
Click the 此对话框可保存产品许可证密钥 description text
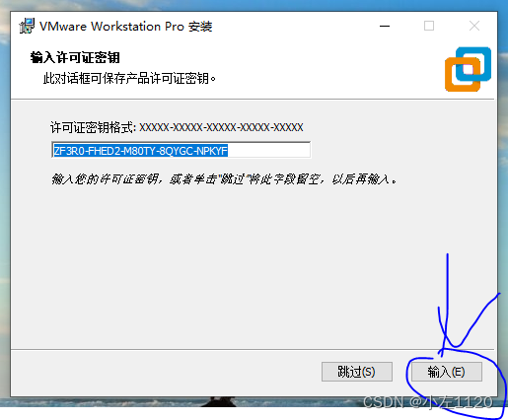(x=129, y=78)
